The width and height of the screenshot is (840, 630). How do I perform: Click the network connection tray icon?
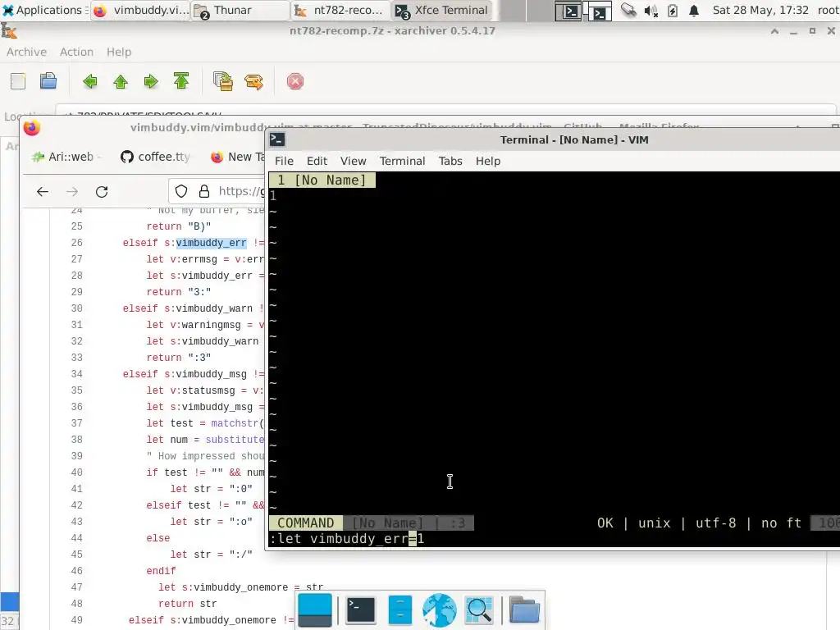[x=629, y=10]
